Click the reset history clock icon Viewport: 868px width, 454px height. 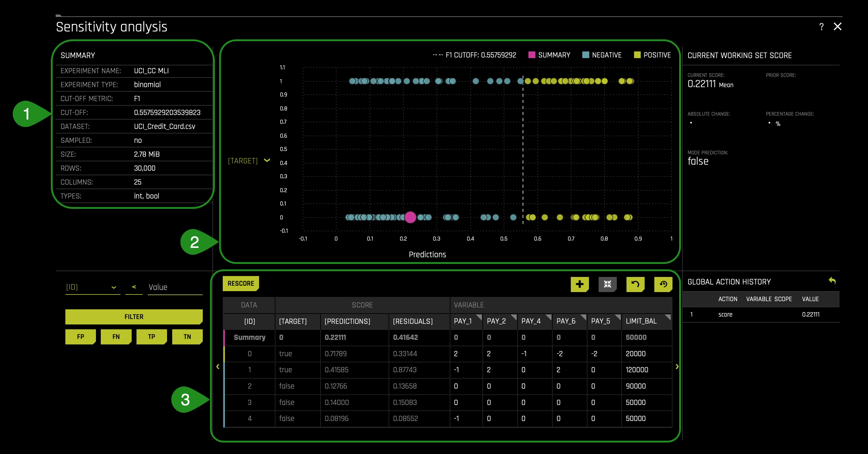[663, 284]
